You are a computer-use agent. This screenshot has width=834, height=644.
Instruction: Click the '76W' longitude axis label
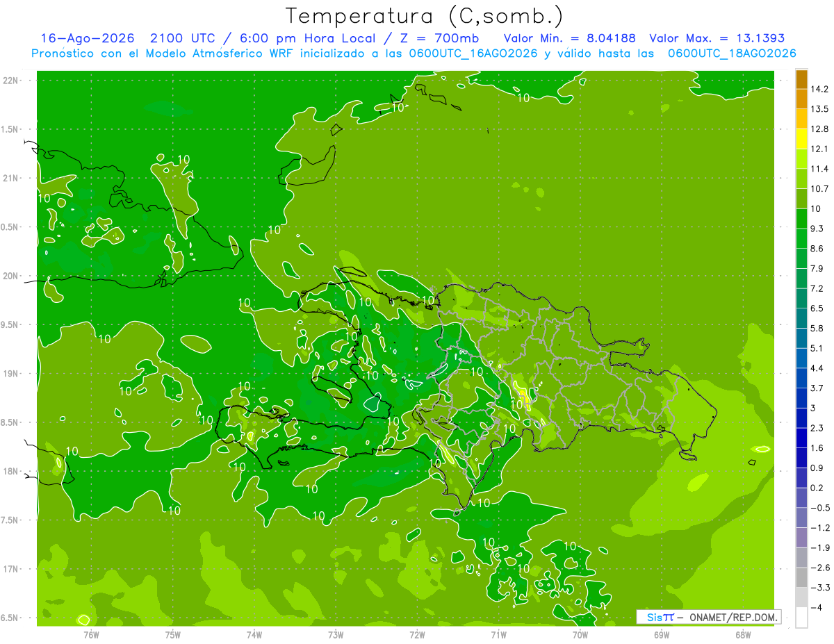91,634
